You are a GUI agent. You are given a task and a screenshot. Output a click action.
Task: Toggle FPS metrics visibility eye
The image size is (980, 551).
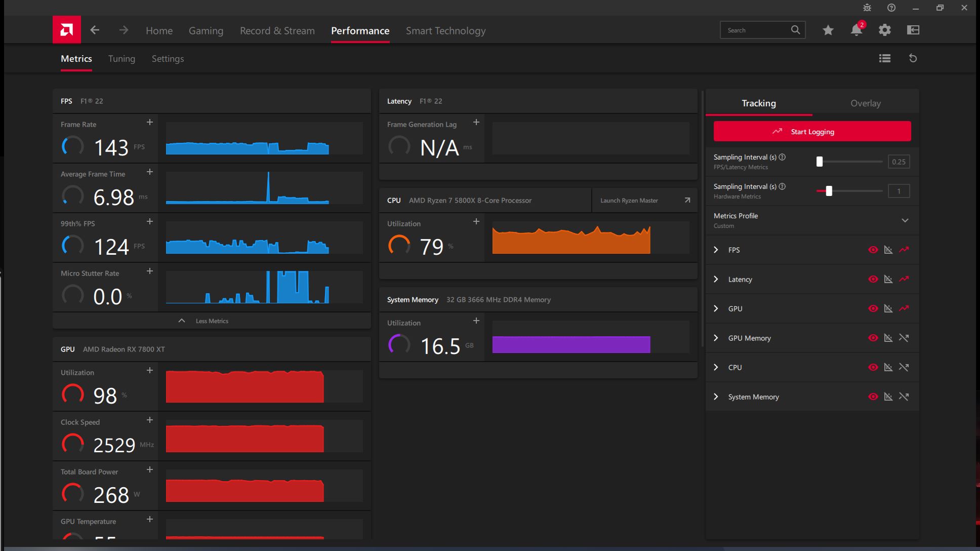coord(873,250)
